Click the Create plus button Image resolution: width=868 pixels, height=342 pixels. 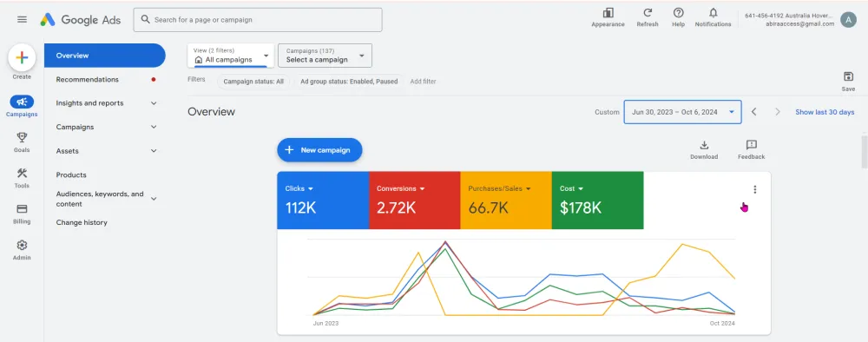point(23,57)
